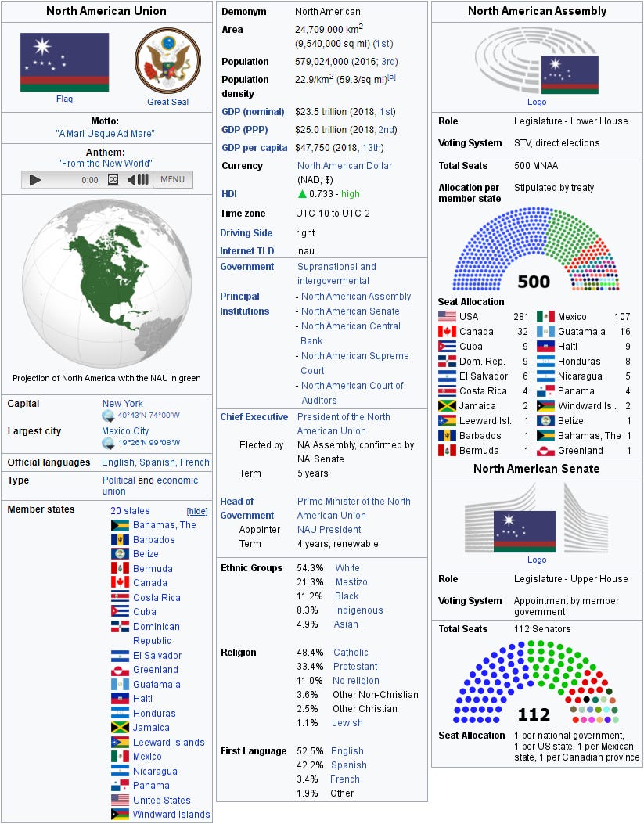Open the New York capital link
644x824 pixels.
click(x=122, y=404)
